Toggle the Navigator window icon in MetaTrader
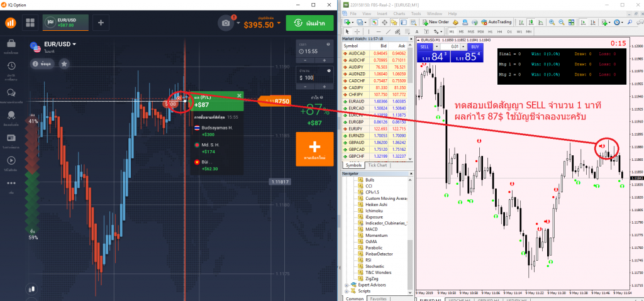644x301 pixels. [394, 22]
